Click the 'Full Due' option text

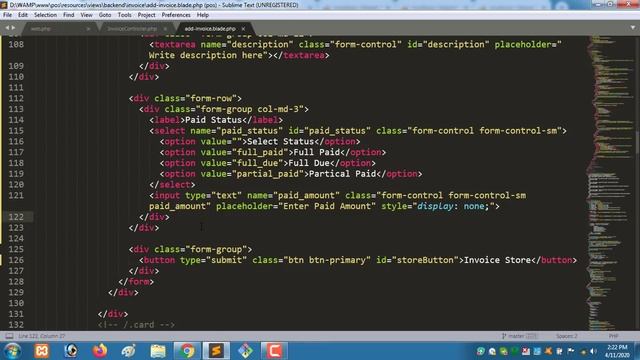coord(309,163)
